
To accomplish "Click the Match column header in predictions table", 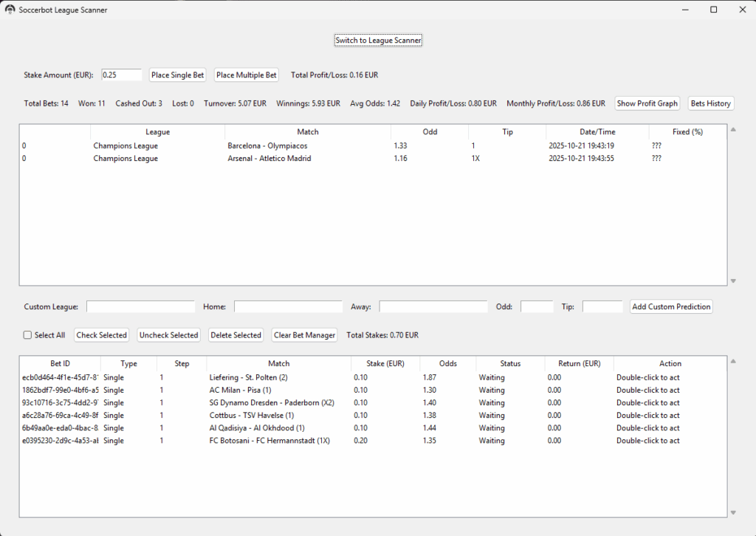I will click(308, 131).
